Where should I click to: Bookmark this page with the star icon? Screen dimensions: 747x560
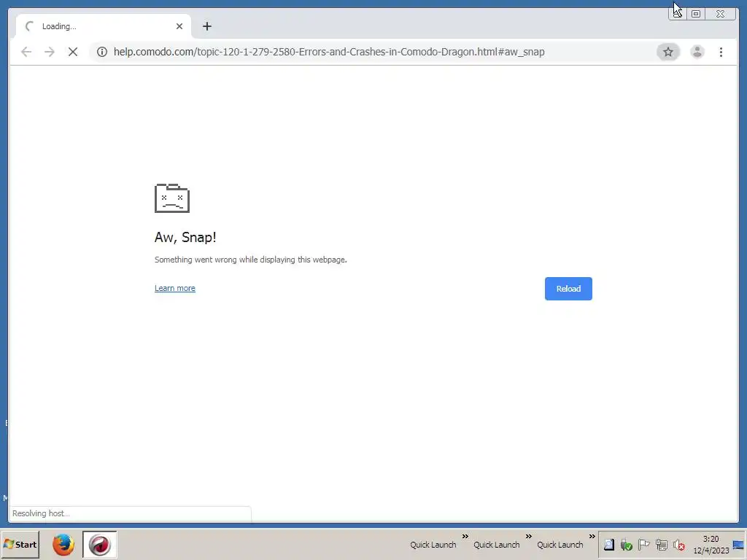tap(668, 52)
